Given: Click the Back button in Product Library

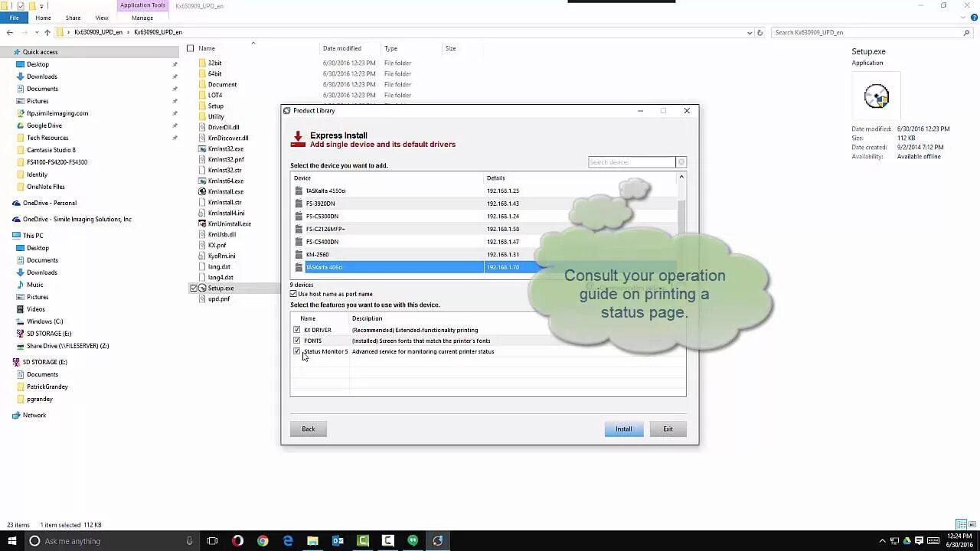Looking at the screenshot, I should (x=309, y=429).
